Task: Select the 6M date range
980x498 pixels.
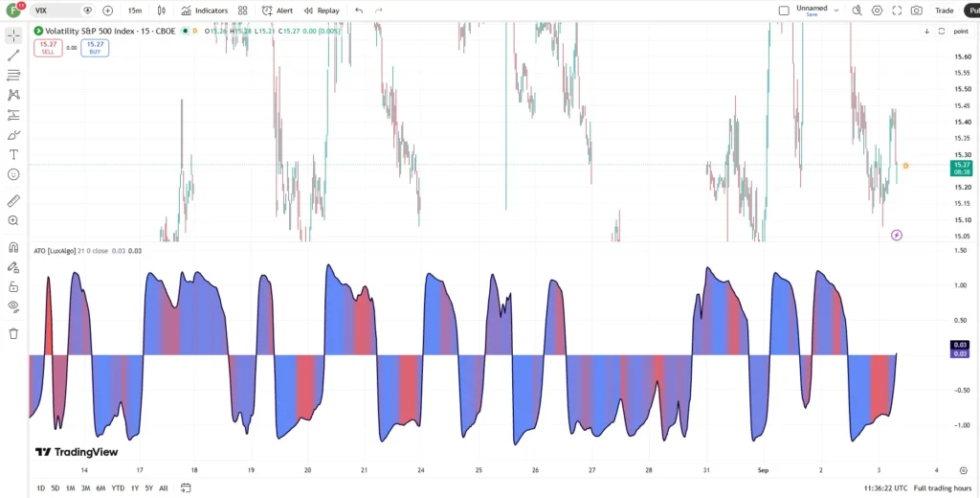Action: point(100,488)
